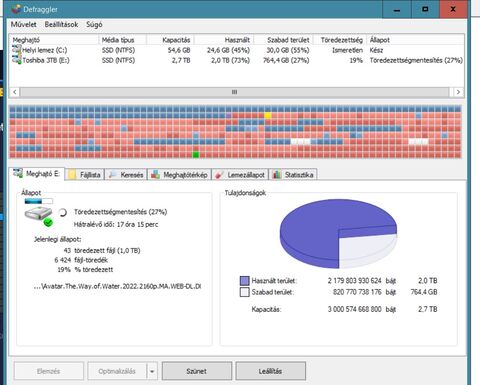The height and width of the screenshot is (385, 480).
Task: Open the Súgó menu
Action: 94,24
